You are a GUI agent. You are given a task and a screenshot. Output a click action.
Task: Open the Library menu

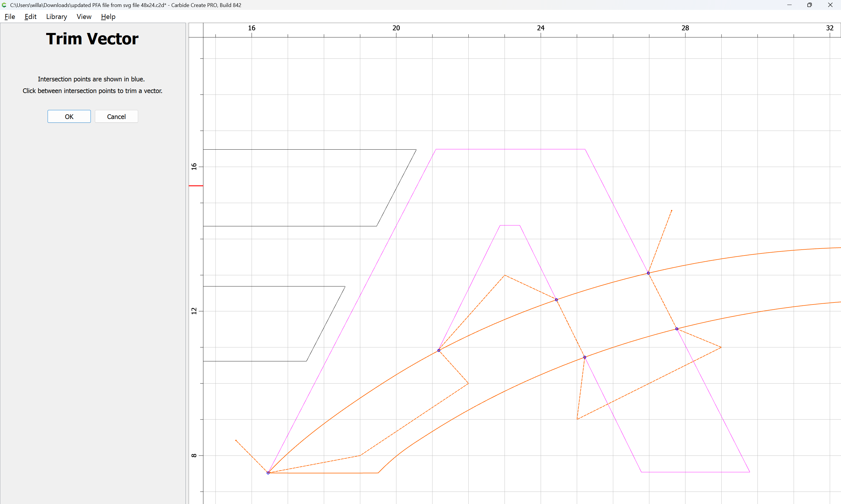56,17
